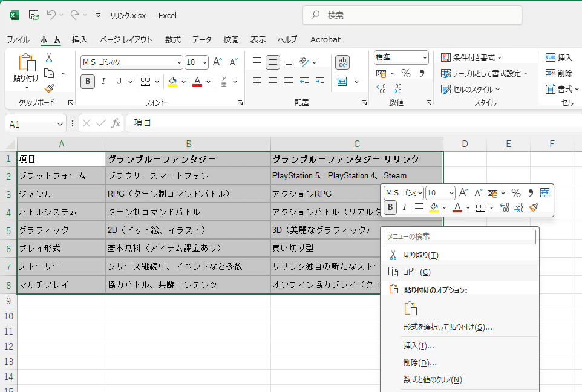Screen dimensions: 582x392
Task: Expand the Name Box dropdown
Action: (60, 125)
